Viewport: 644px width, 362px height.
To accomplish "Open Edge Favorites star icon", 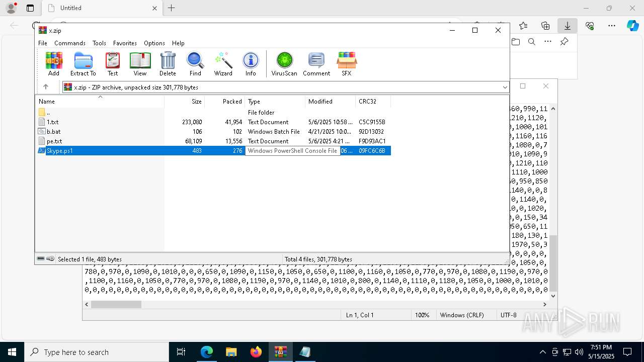I will (x=523, y=26).
